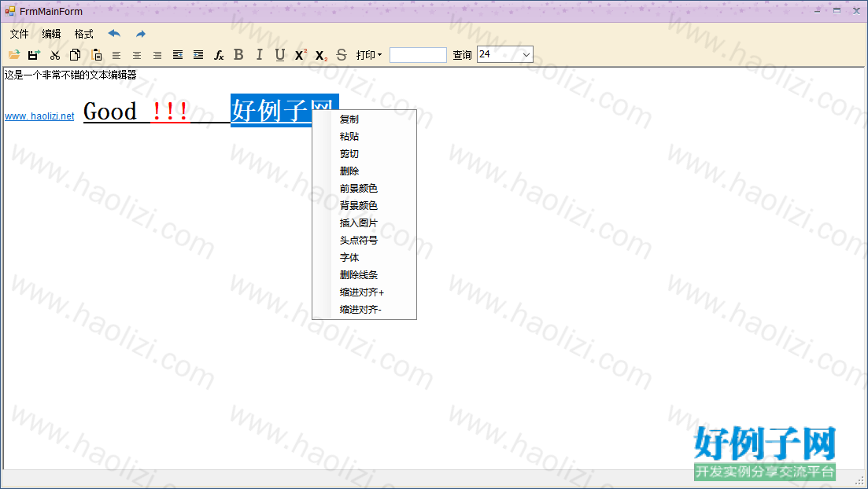The image size is (868, 489).
Task: Select 插入图片 in the context menu
Action: coord(364,223)
